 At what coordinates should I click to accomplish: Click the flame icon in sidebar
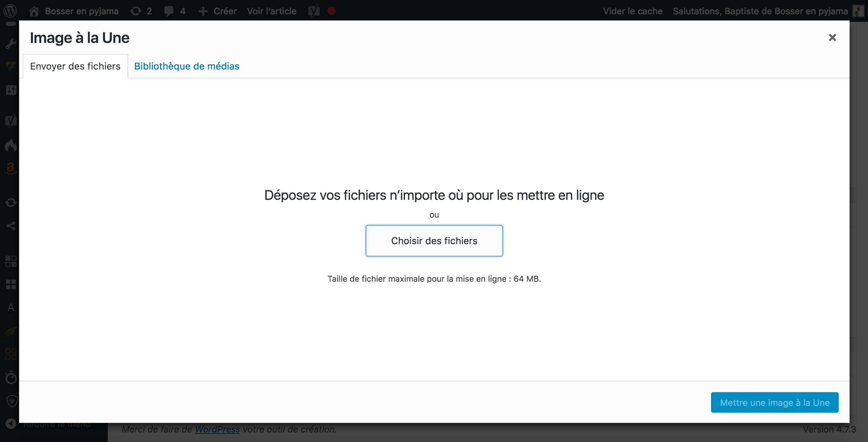[11, 145]
